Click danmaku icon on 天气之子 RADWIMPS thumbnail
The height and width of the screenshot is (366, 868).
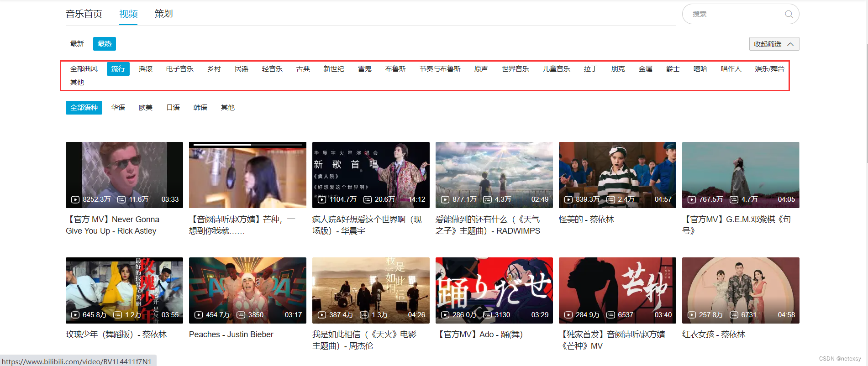click(x=487, y=199)
